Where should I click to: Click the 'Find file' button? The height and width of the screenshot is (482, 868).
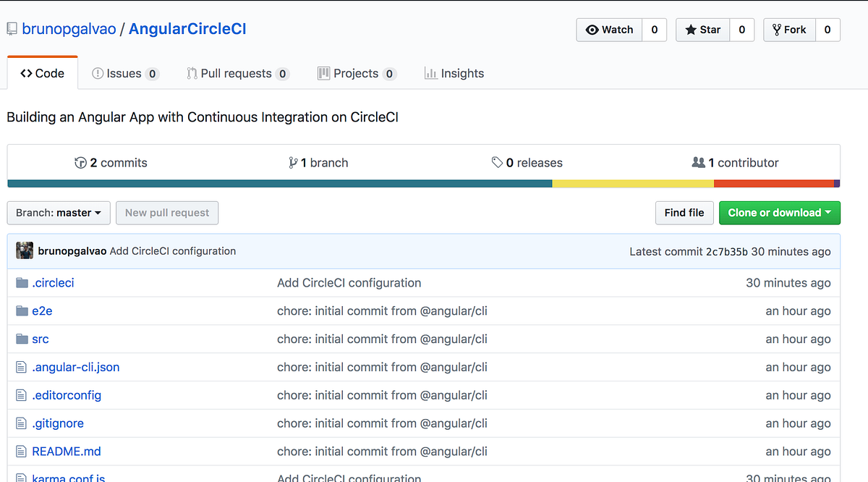coord(684,213)
